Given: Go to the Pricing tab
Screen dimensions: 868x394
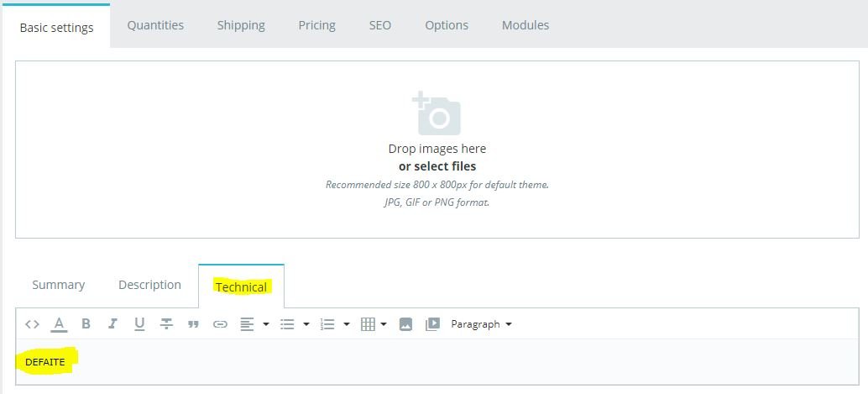Looking at the screenshot, I should pos(316,25).
